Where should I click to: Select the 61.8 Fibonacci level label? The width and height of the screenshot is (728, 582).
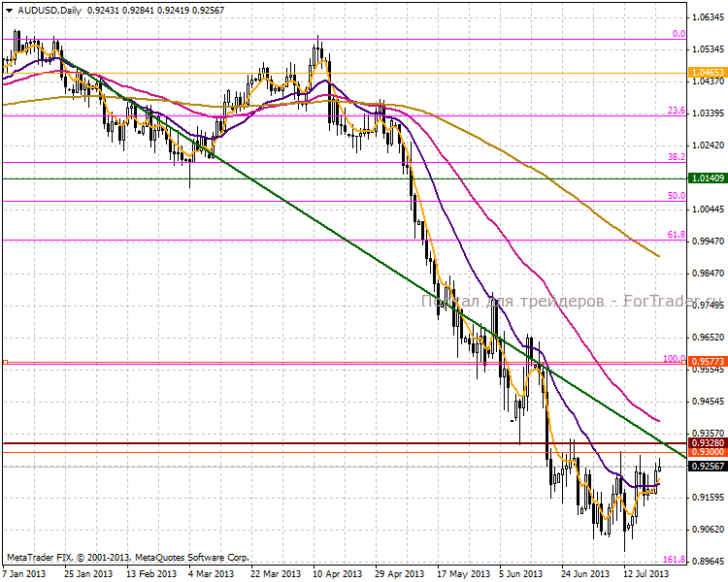(677, 235)
